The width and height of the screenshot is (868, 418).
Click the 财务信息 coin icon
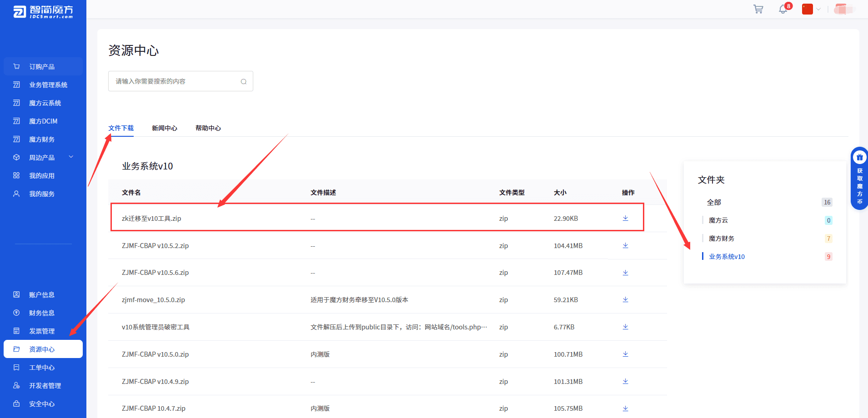16,313
